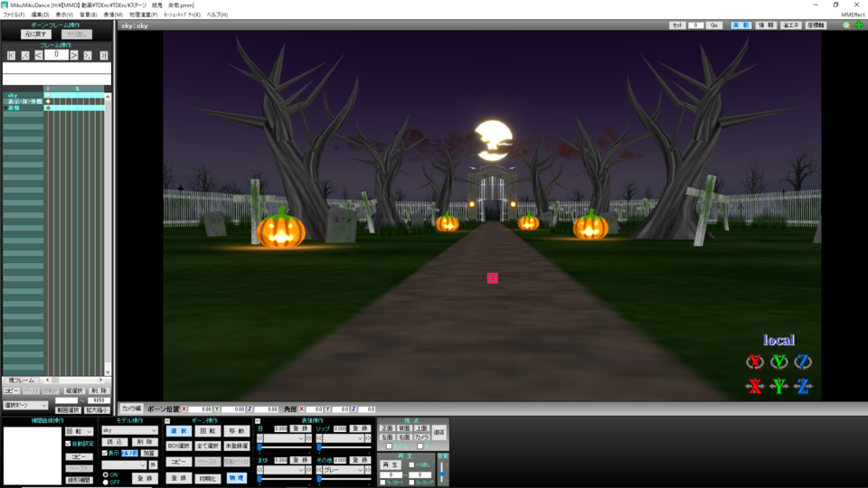Toggle 自動設定 checkbox in interpolation panel
The width and height of the screenshot is (868, 488).
[x=68, y=444]
